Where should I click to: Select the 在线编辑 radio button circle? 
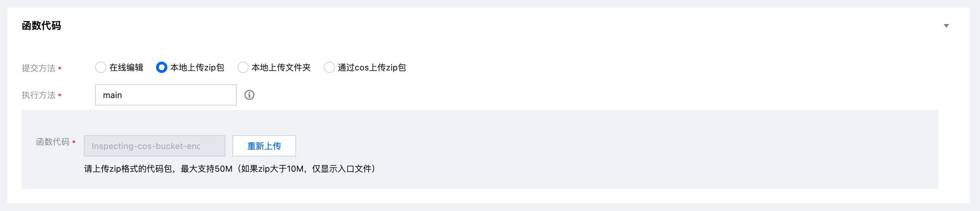click(x=100, y=67)
